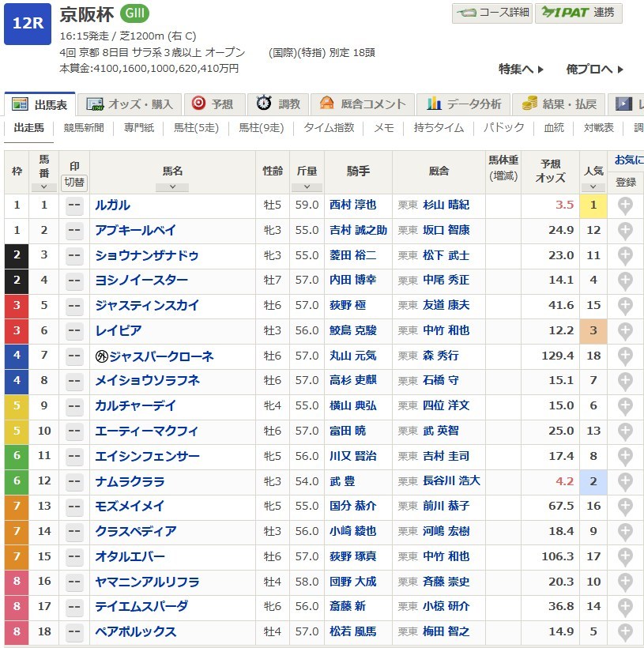This screenshot has width=644, height=648.
Task: Click the 印 切替 switch button
Action: click(x=74, y=182)
